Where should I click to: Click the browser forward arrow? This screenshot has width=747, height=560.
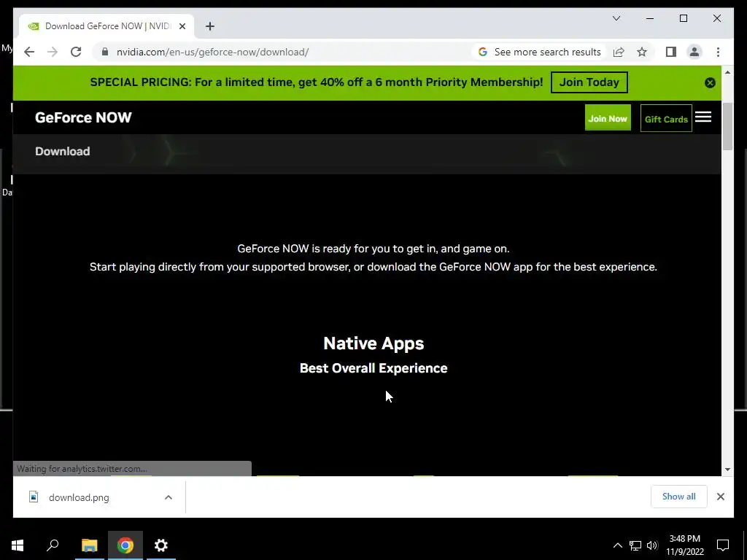tap(53, 52)
